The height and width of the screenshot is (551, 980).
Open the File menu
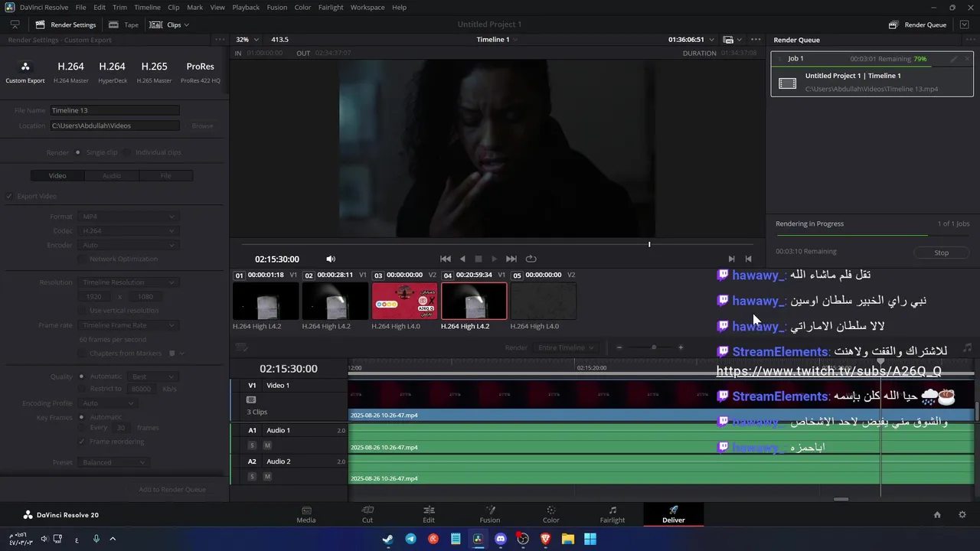[x=80, y=7]
